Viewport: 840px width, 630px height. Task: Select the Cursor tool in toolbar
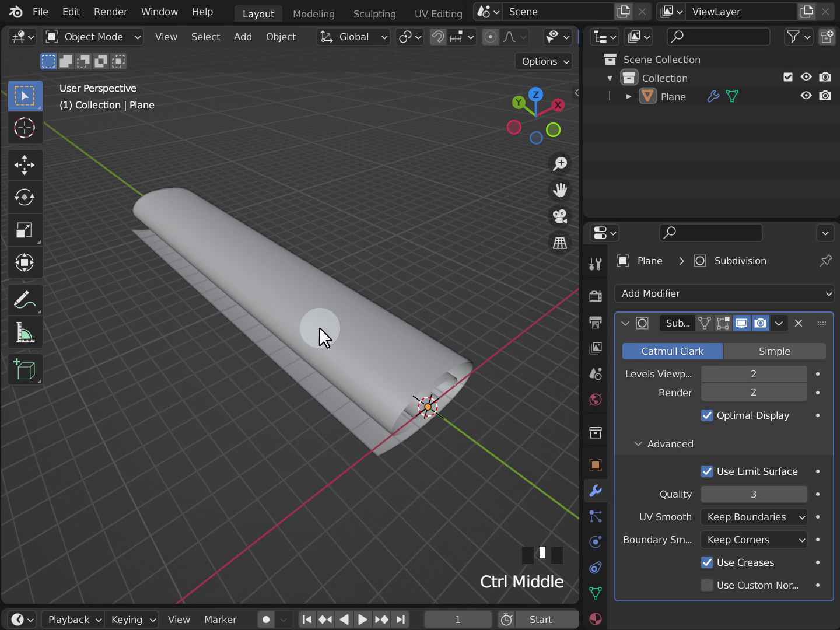(24, 128)
